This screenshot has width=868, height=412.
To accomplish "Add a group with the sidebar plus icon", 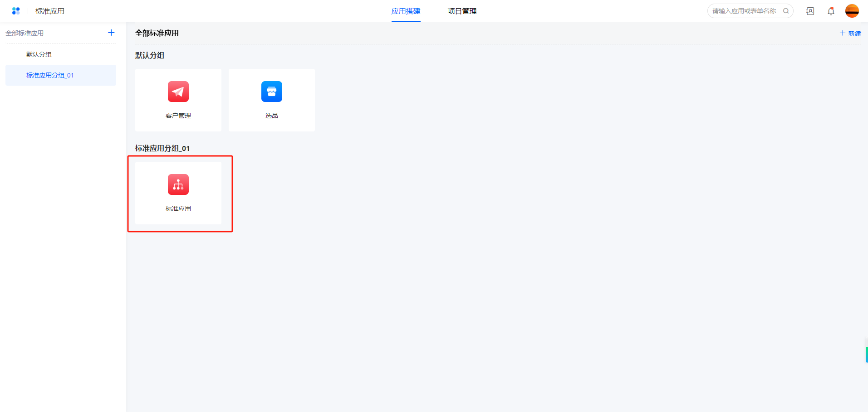I will (x=111, y=33).
